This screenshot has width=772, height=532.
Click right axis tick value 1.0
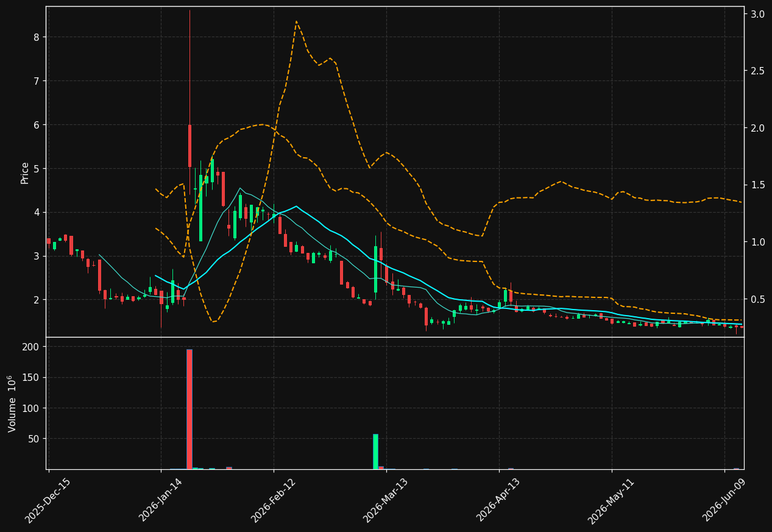tap(757, 242)
